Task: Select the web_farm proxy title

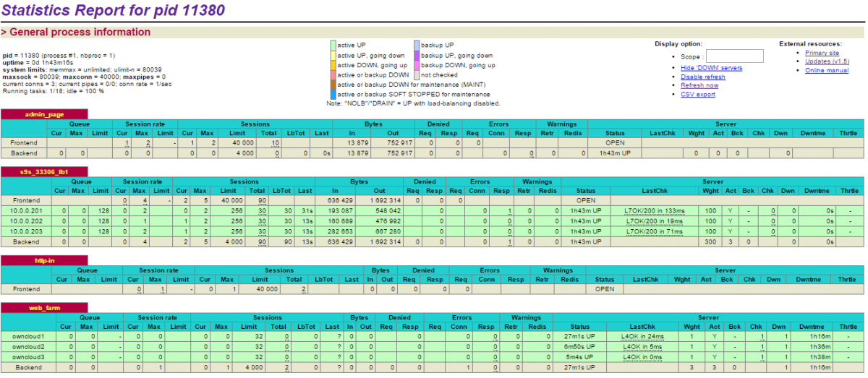Action: 44,308
